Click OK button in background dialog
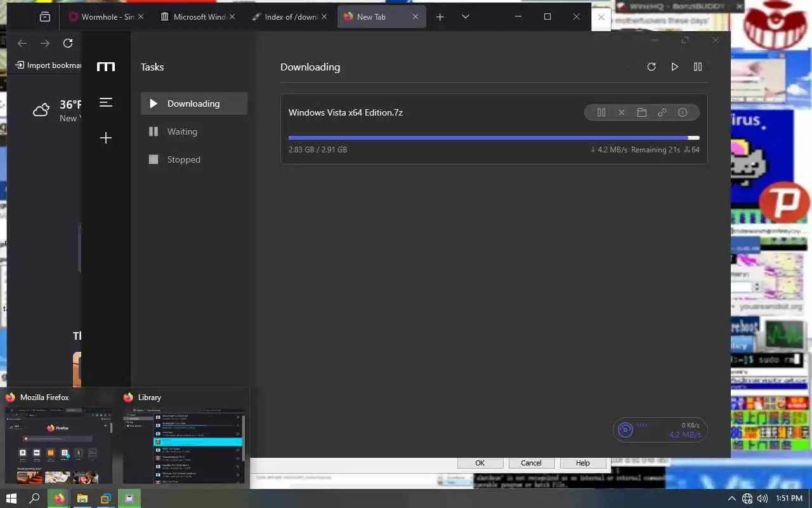This screenshot has height=508, width=812. tap(480, 463)
